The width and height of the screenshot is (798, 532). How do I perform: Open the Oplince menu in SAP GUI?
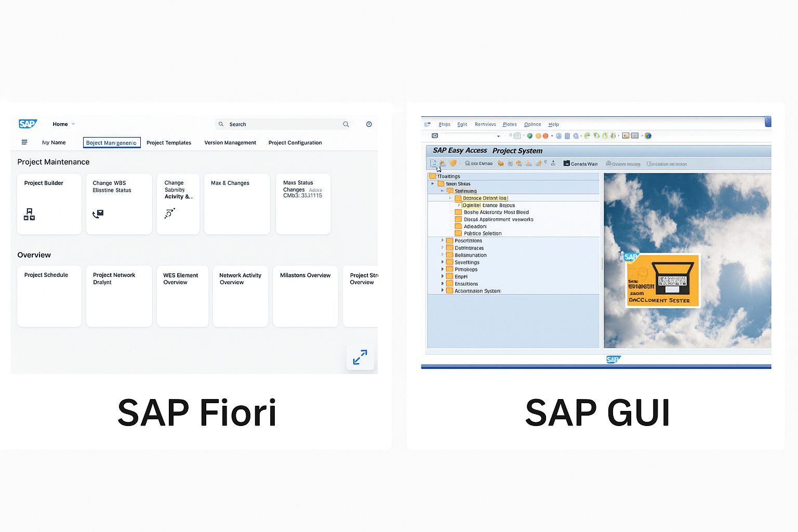(532, 124)
